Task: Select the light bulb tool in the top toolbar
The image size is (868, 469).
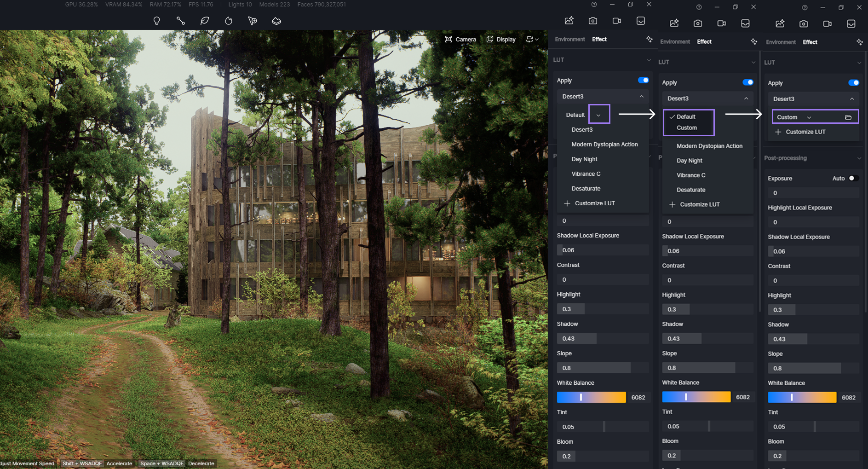Action: 157,21
